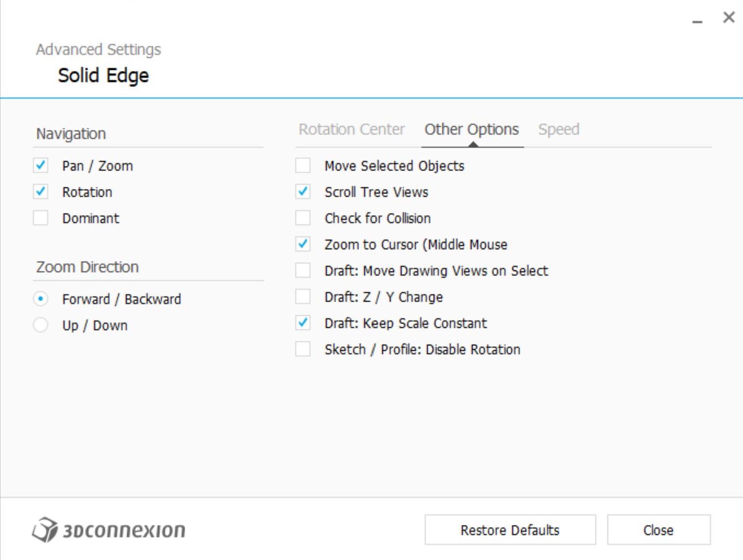Click the Restore Defaults button
Viewport: 743px width, 560px height.
point(509,530)
